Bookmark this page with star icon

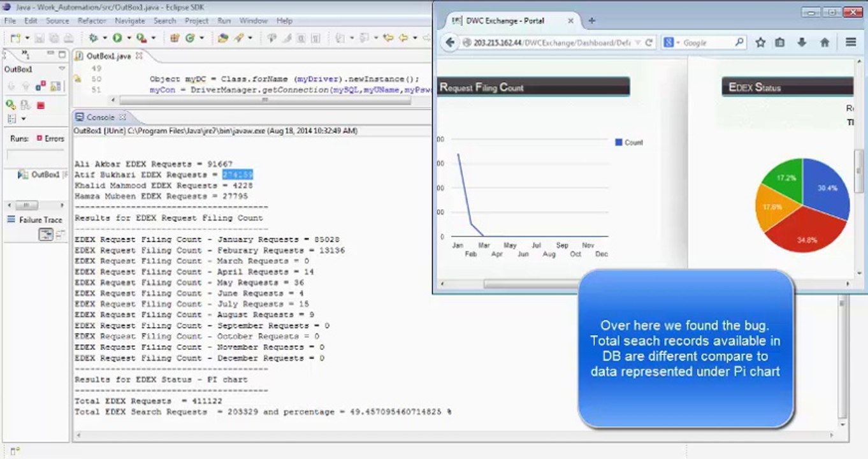(x=760, y=43)
